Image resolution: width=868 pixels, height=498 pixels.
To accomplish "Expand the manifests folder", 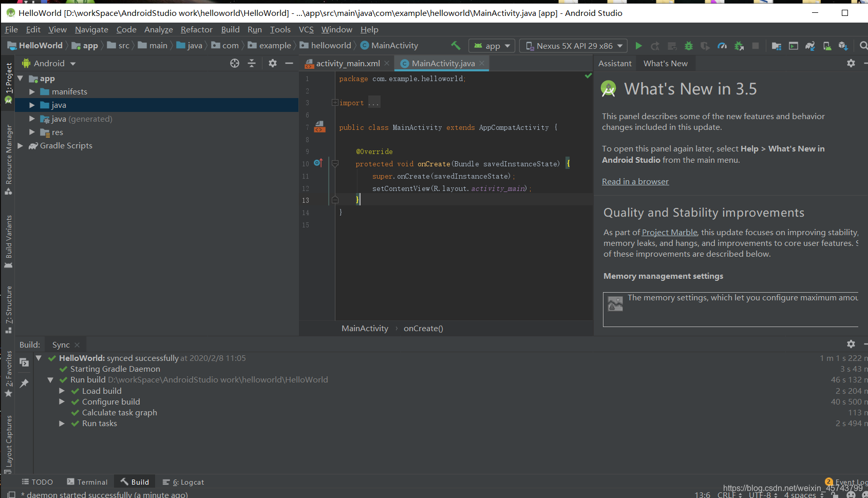I will (32, 92).
